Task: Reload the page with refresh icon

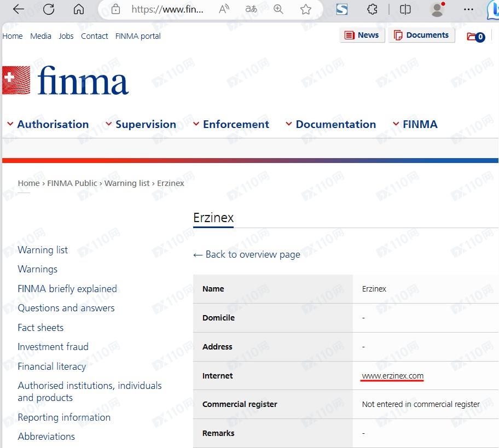Action: coord(49,9)
